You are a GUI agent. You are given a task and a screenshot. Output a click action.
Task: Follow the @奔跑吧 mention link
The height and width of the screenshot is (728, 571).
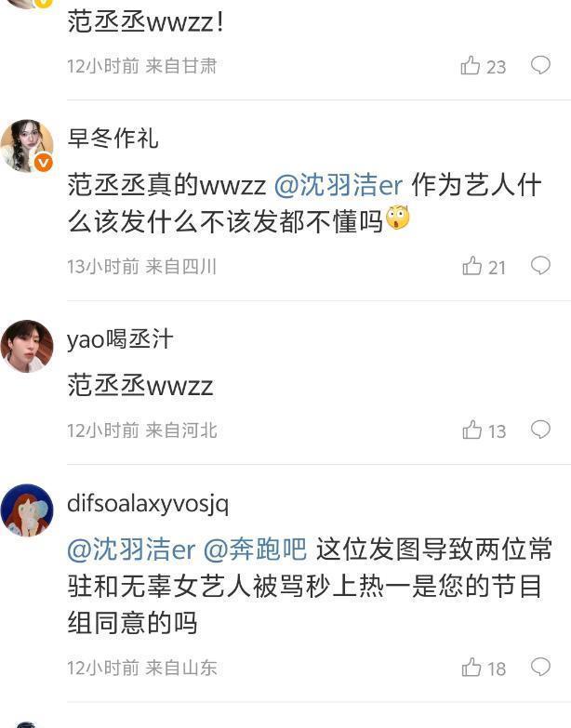click(x=256, y=549)
